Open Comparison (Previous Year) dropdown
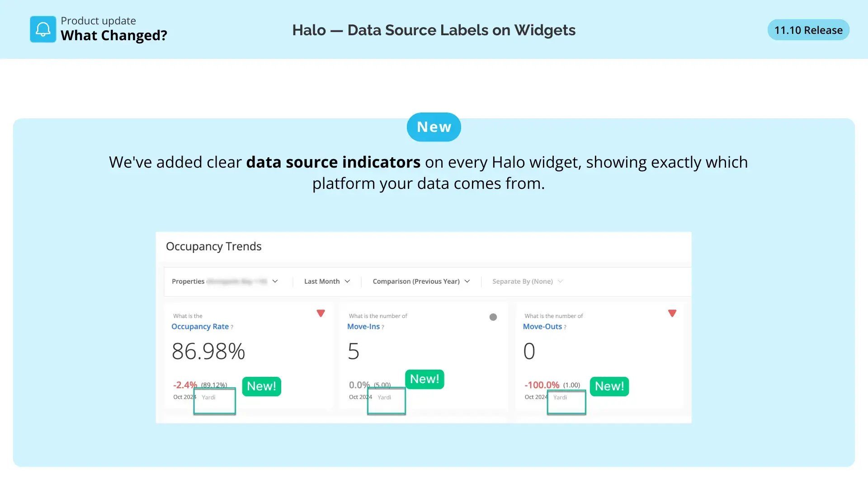This screenshot has width=868, height=488. click(x=421, y=282)
